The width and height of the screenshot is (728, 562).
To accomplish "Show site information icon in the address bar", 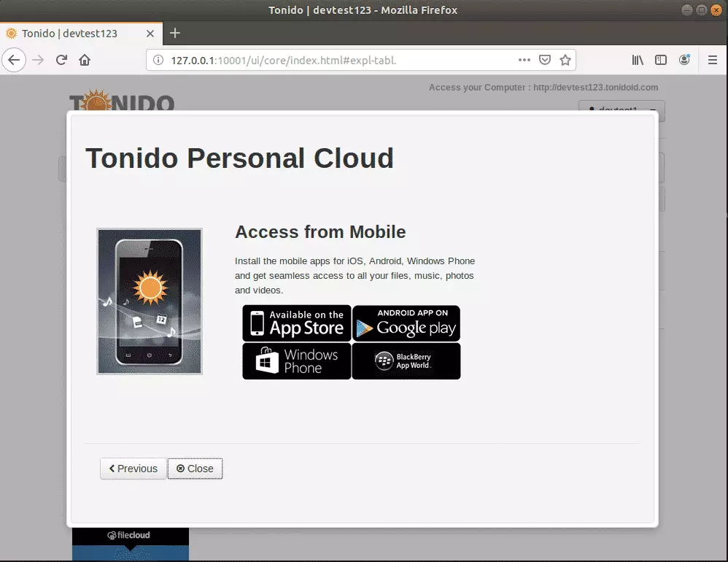I will tap(158, 60).
